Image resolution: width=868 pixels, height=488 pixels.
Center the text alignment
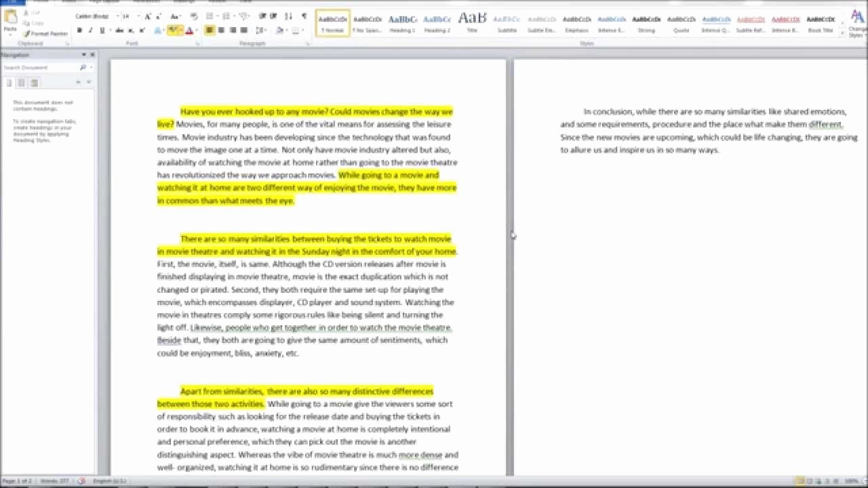(221, 30)
